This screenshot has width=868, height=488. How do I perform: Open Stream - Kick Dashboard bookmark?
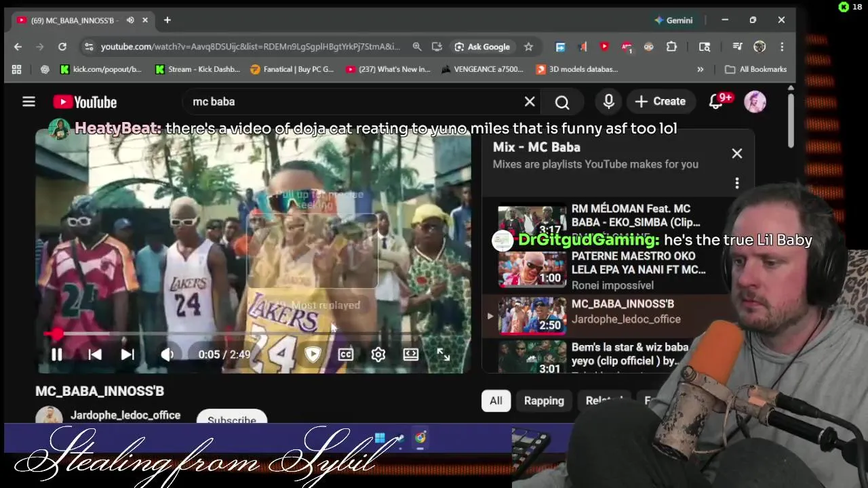click(197, 69)
